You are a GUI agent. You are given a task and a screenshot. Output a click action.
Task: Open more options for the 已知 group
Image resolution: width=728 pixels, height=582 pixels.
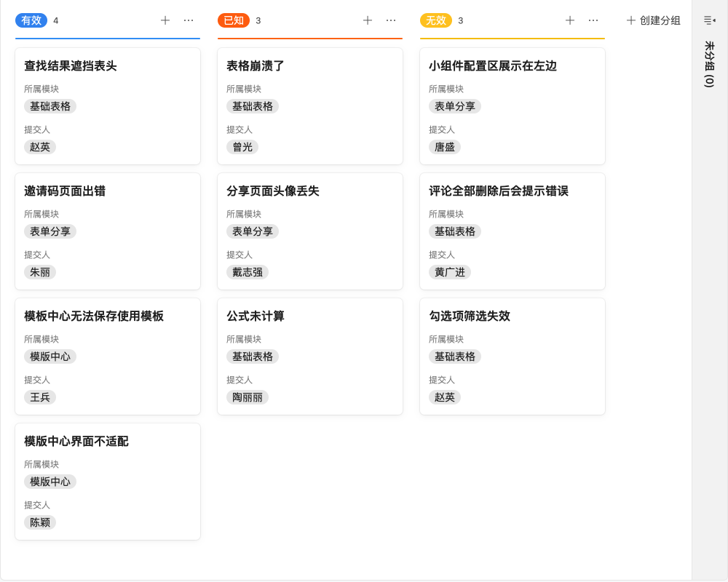point(389,20)
